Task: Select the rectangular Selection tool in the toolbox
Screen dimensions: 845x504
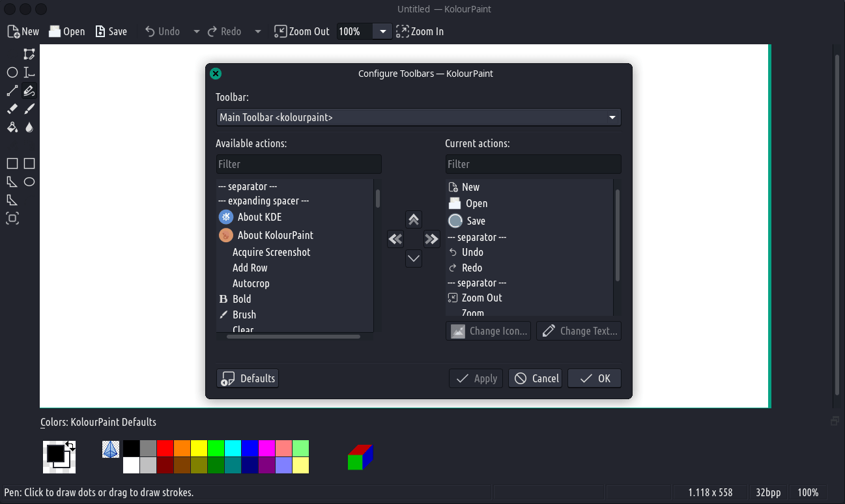Action: coord(29,54)
